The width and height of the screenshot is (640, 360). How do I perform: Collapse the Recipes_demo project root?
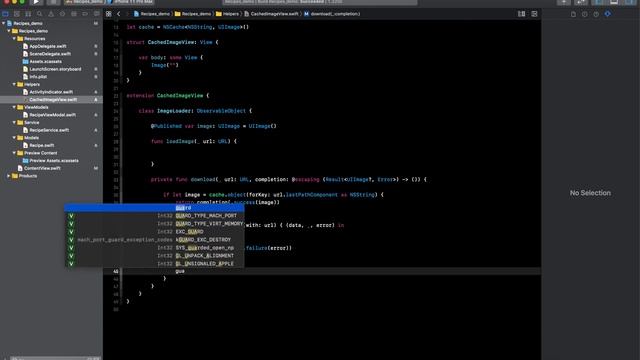coord(4,23)
